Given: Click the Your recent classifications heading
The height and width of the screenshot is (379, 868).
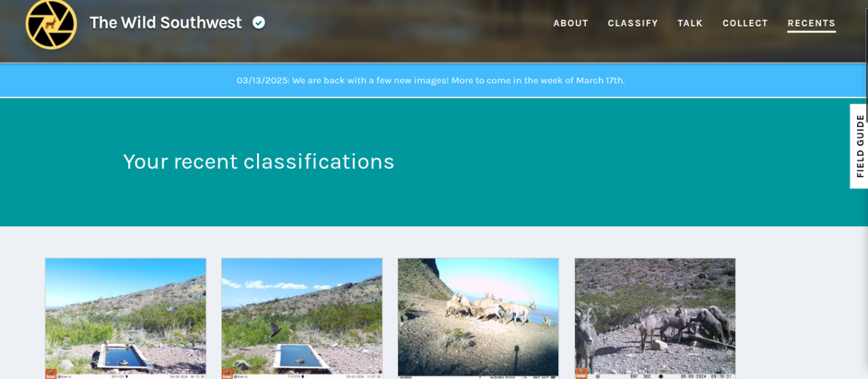Looking at the screenshot, I should click(x=258, y=161).
